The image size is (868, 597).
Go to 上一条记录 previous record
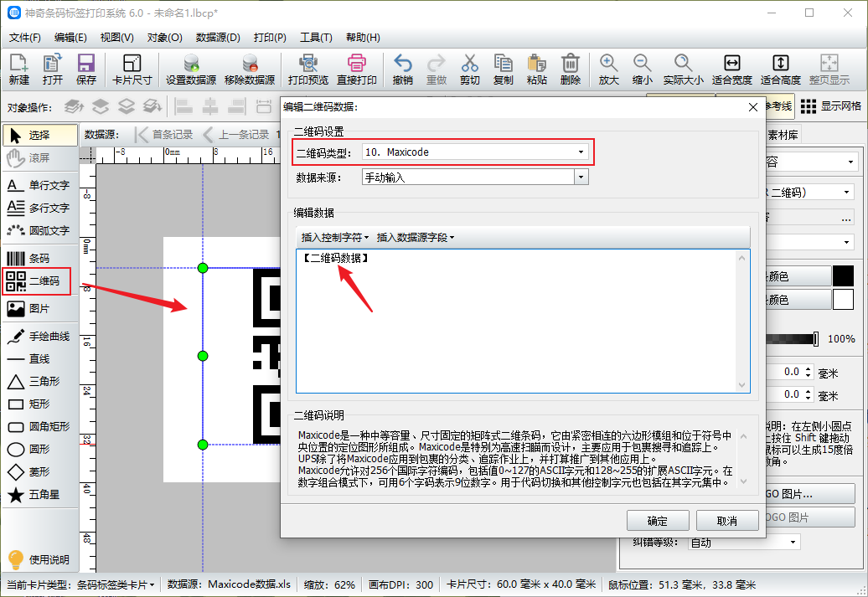[x=236, y=135]
